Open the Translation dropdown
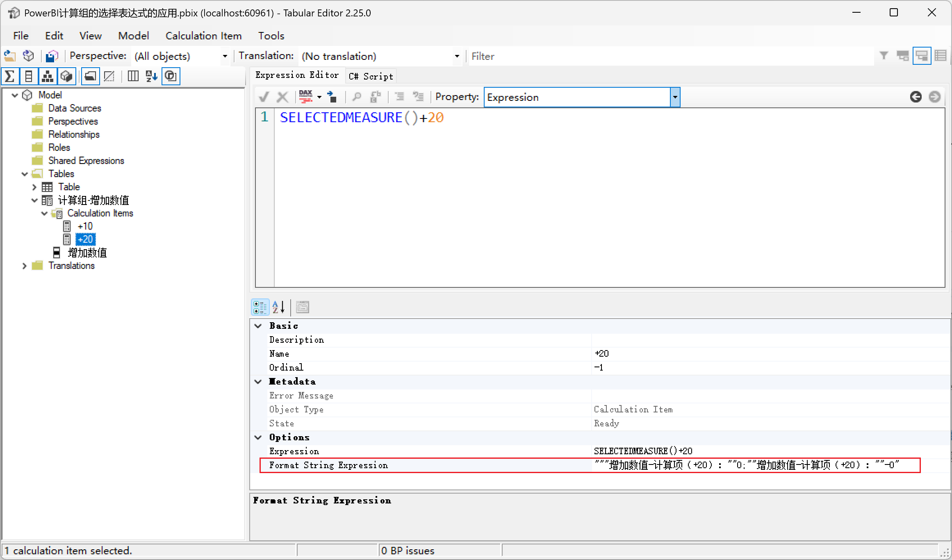 pos(457,56)
